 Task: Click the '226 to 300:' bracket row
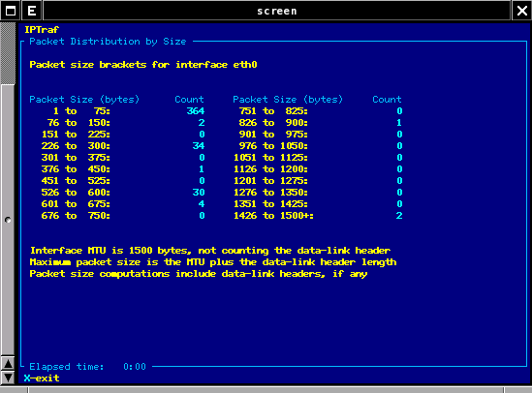tap(76, 145)
